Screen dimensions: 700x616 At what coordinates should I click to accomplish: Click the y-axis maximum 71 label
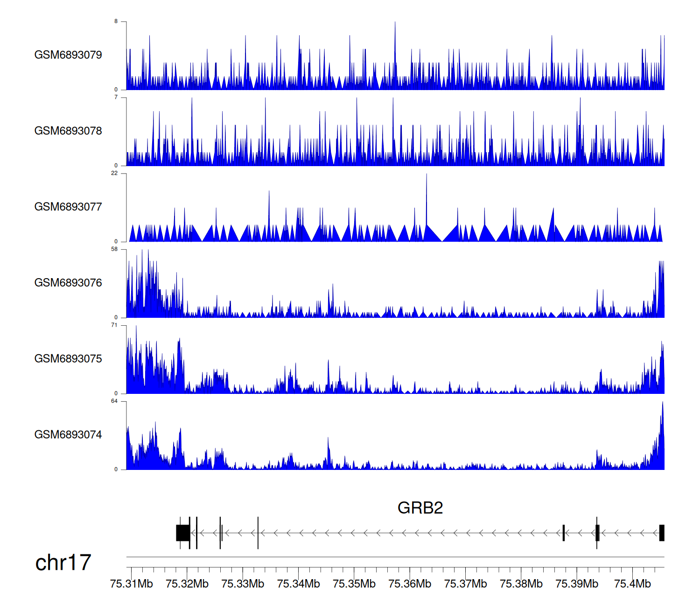[114, 325]
